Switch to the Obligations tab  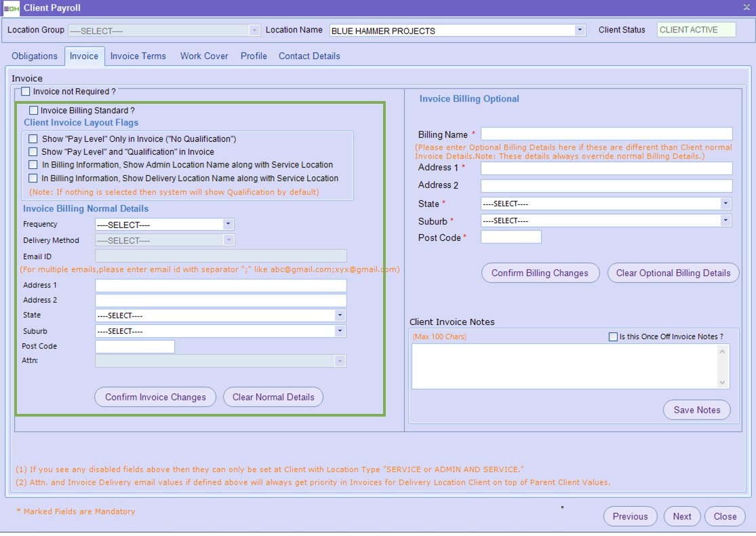point(35,56)
